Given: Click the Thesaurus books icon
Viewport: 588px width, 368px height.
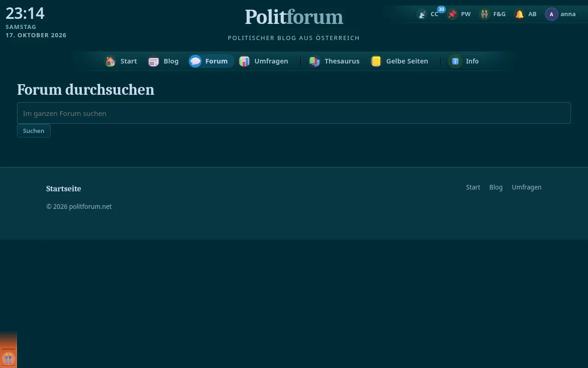Looking at the screenshot, I should [x=315, y=61].
